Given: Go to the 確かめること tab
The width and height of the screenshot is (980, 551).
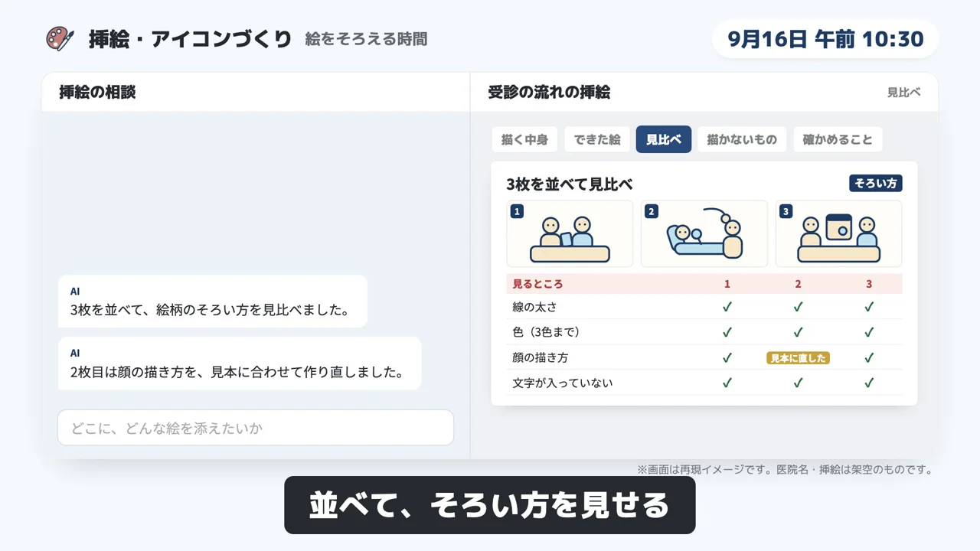Looking at the screenshot, I should (838, 139).
